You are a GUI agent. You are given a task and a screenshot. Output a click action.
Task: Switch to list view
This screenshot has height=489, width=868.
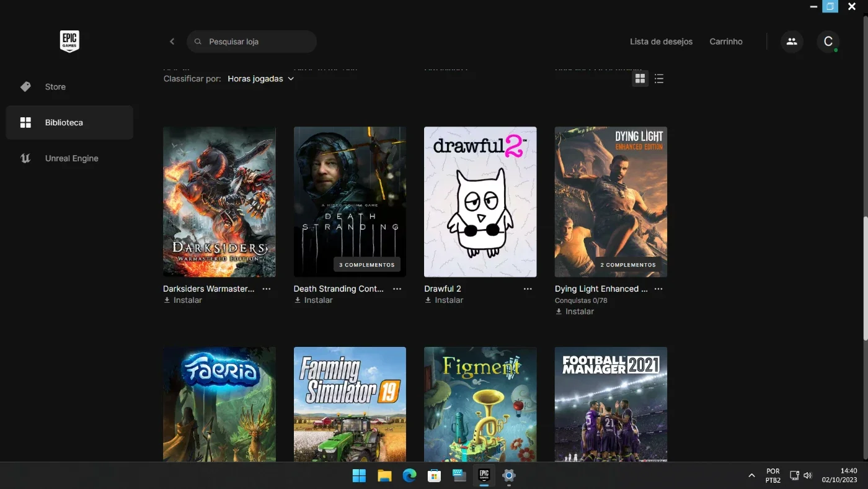[659, 79]
